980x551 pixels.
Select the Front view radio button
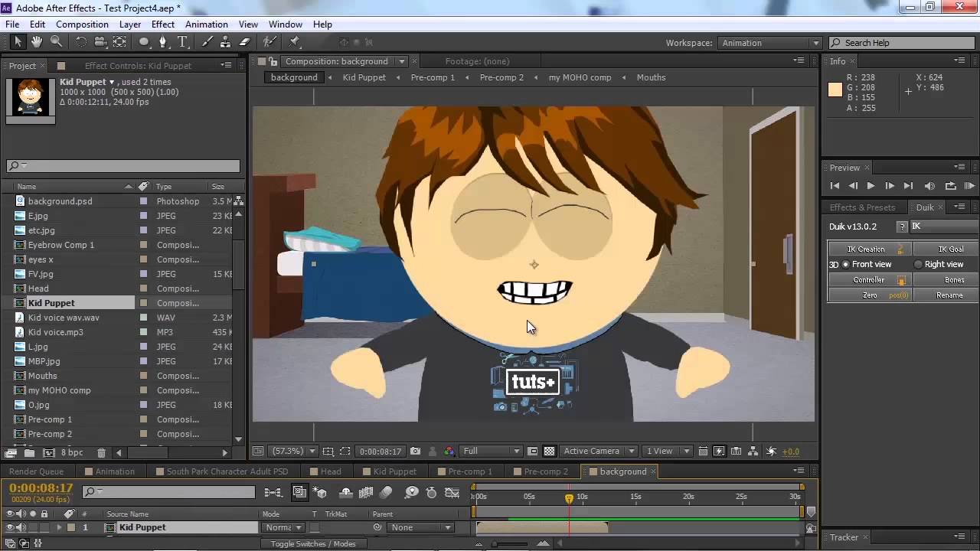tap(846, 264)
